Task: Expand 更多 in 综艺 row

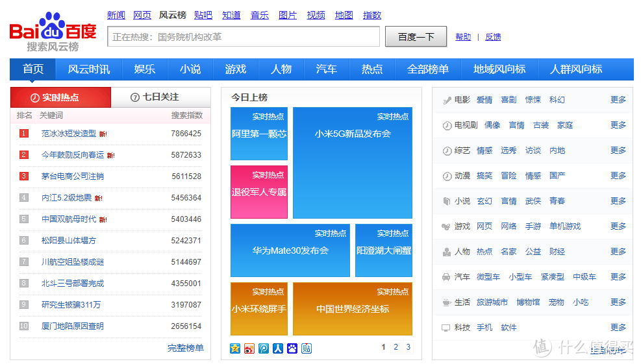Action: pyautogui.click(x=618, y=151)
